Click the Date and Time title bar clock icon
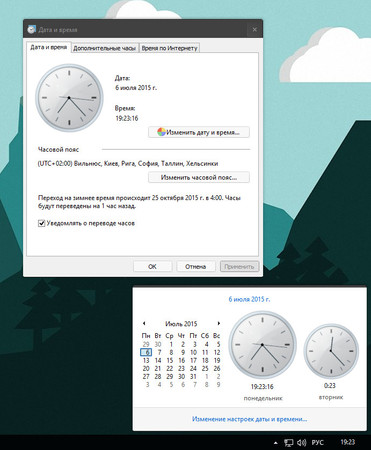The height and width of the screenshot is (450, 371). click(31, 29)
